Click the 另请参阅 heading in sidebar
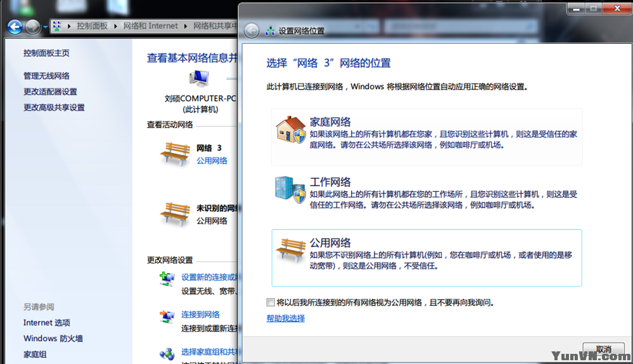 [39, 307]
